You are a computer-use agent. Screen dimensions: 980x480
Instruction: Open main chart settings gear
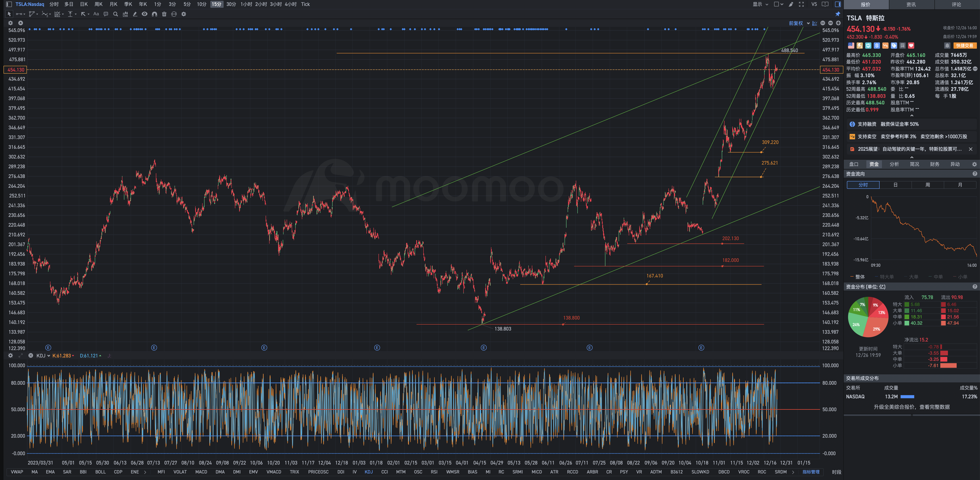point(11,23)
